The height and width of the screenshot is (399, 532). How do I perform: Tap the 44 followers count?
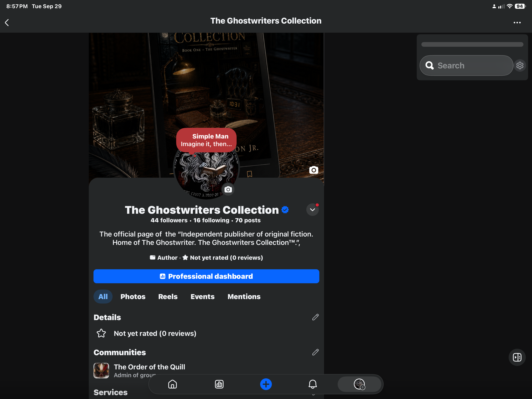coord(169,220)
